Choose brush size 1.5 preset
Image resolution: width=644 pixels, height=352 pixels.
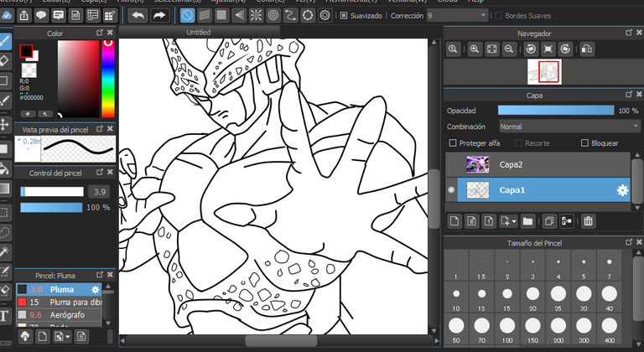(482, 266)
